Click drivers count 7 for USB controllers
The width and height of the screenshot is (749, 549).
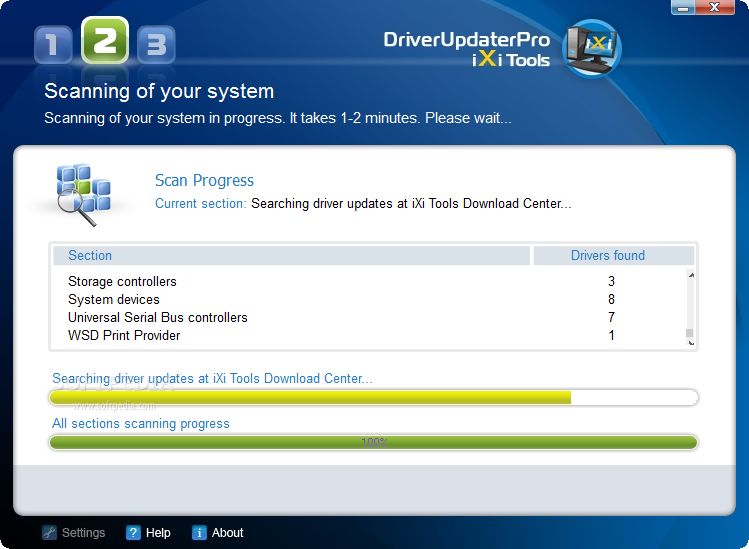(x=611, y=317)
